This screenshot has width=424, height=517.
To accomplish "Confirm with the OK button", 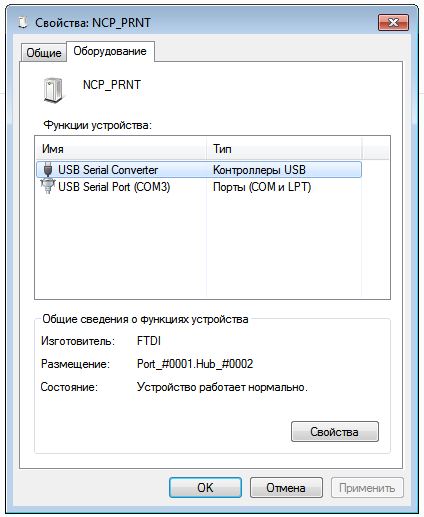I will point(205,488).
